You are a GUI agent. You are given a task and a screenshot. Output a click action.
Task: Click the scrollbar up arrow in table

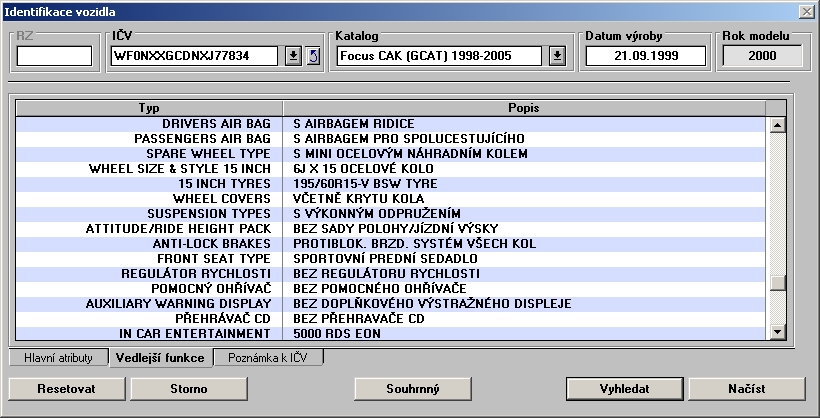coord(776,125)
